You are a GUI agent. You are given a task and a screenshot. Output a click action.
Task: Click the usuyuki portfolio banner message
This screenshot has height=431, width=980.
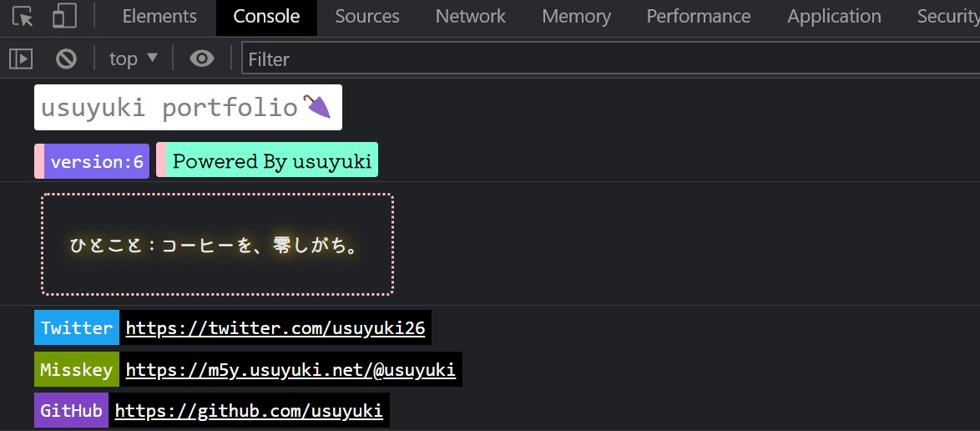(x=188, y=108)
